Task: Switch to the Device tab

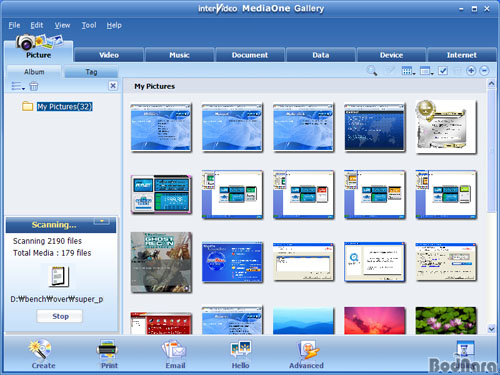Action: click(x=391, y=55)
